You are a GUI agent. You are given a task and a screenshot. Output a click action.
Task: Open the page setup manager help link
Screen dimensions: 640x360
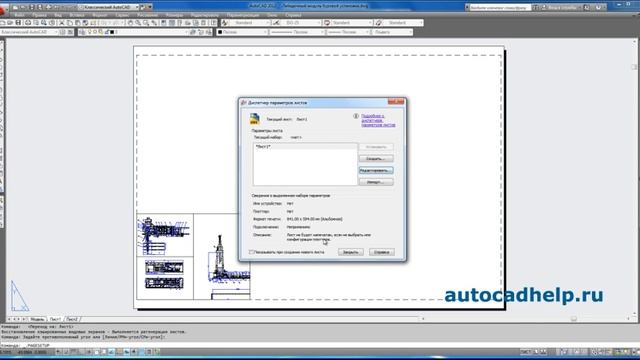pyautogui.click(x=378, y=120)
